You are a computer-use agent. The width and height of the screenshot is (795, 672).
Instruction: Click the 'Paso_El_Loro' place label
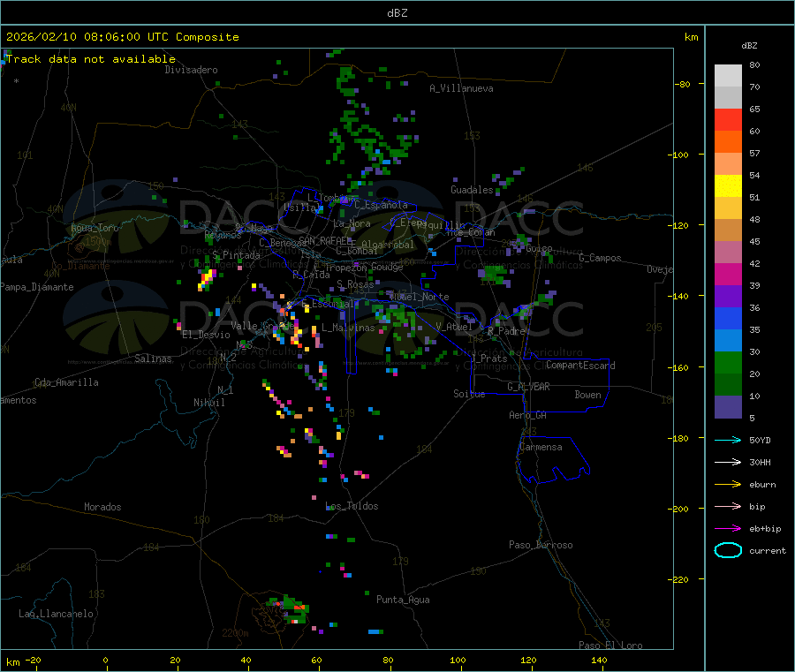pyautogui.click(x=610, y=646)
